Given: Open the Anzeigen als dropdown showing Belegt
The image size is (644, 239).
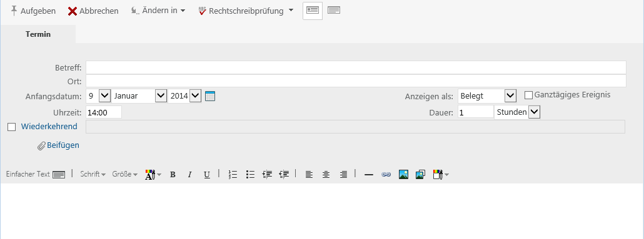Looking at the screenshot, I should (487, 96).
